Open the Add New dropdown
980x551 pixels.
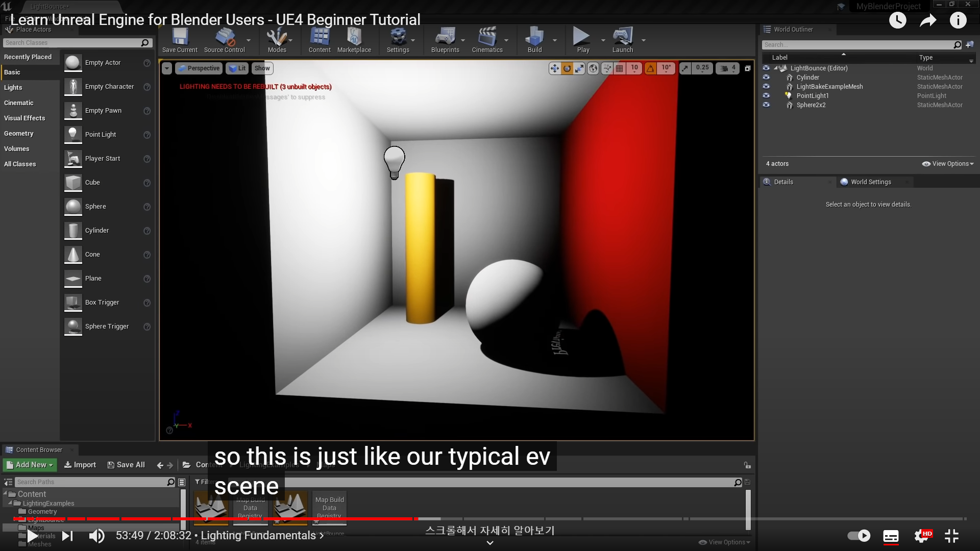[30, 465]
